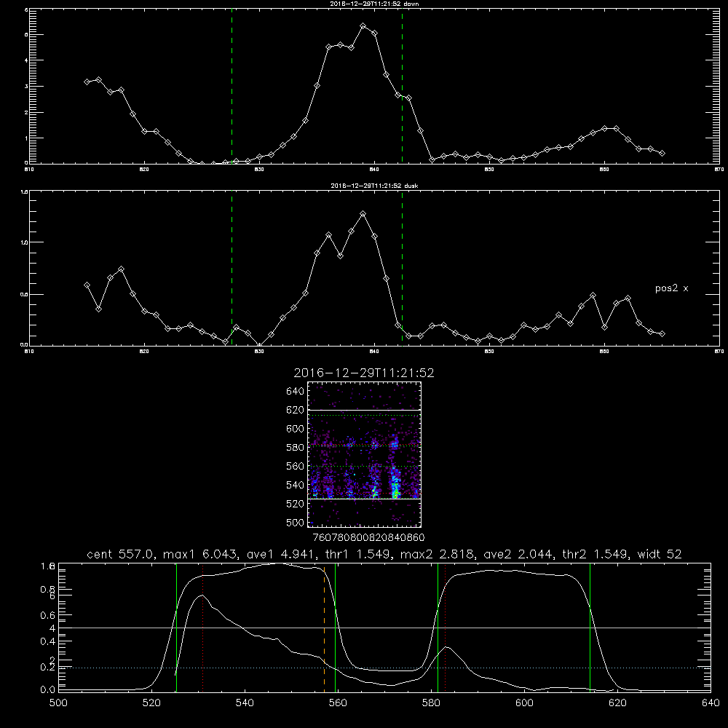This screenshot has height=728, width=728.
Task: Click the right green dashed line in dawn plot
Action: click(402, 86)
